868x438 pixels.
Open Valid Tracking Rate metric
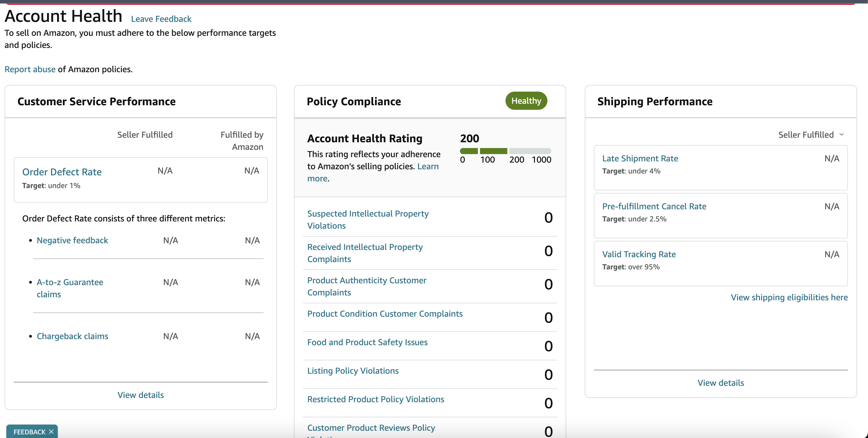coord(639,254)
